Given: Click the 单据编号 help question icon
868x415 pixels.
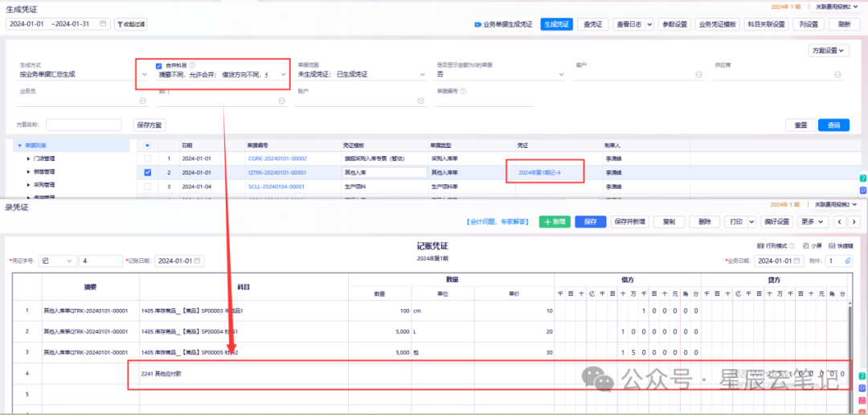Looking at the screenshot, I should (x=463, y=92).
